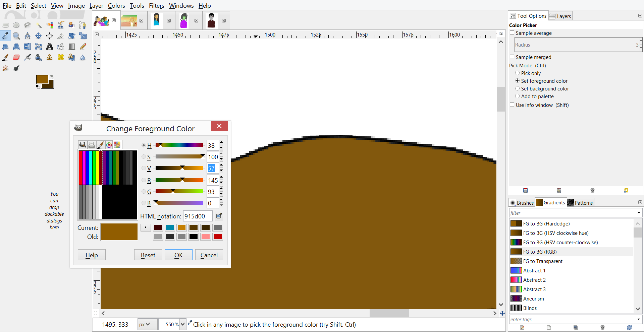
Task: Open the Gradients panel tab menu
Action: [640, 202]
